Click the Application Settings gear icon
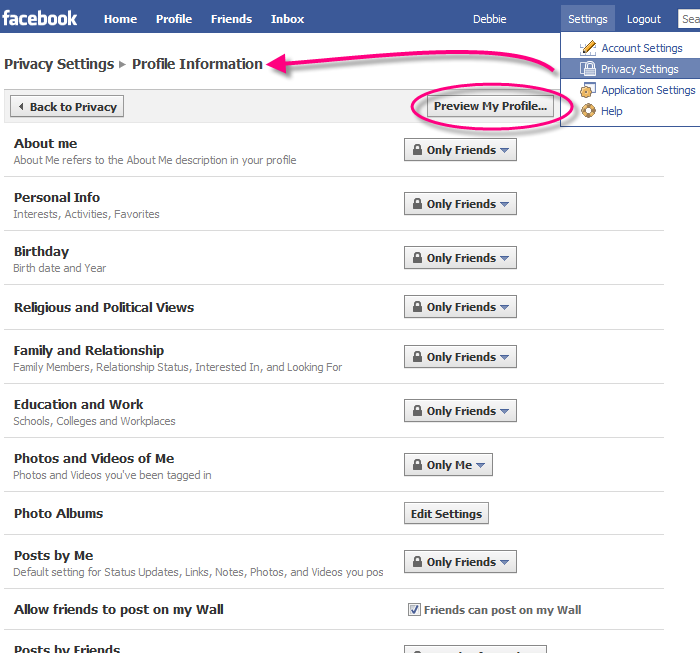The image size is (700, 653). (588, 90)
